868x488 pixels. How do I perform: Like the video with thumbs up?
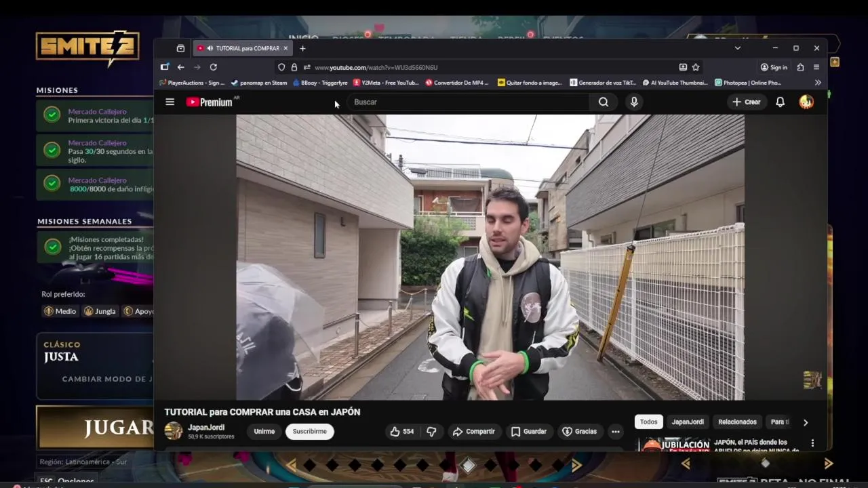[401, 432]
